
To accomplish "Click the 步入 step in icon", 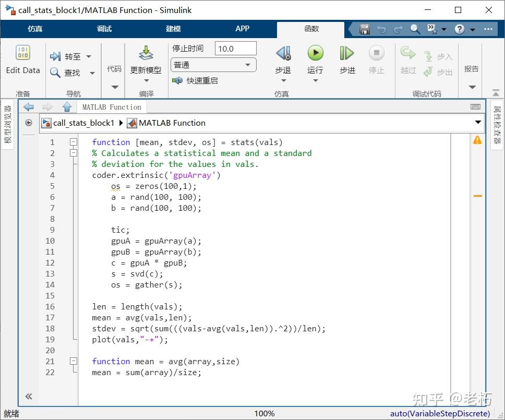I will (428, 56).
